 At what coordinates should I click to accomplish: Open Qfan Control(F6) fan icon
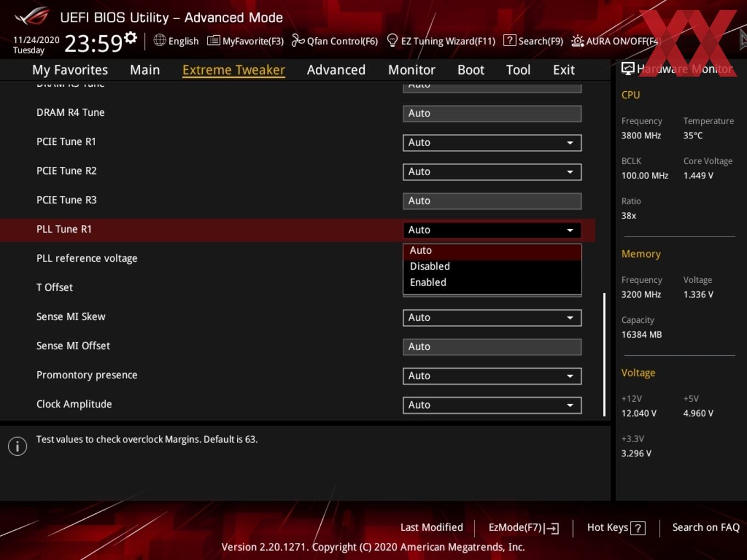298,41
